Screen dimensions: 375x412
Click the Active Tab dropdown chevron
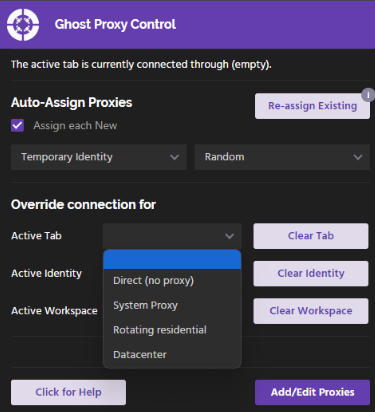(229, 236)
